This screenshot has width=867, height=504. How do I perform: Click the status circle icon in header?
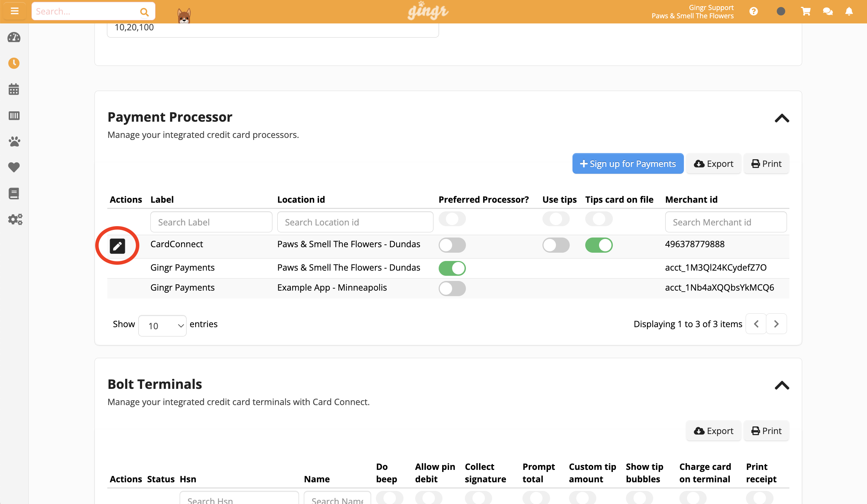click(x=781, y=11)
